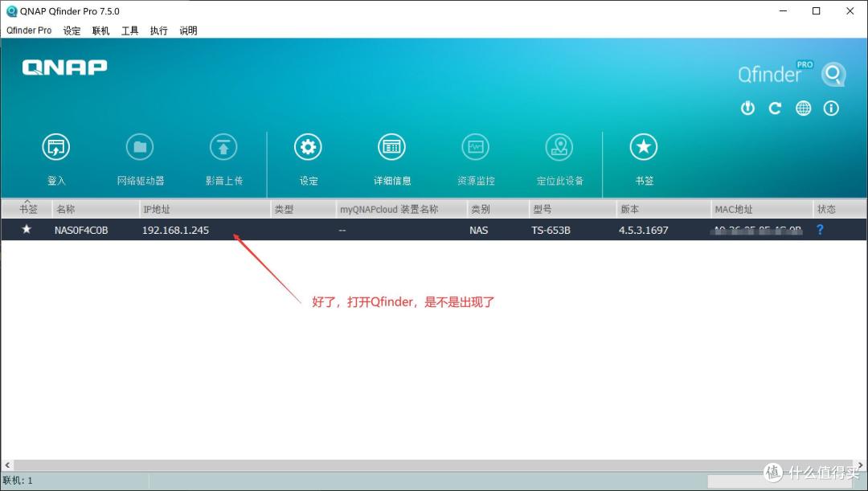Click the 影音上传 media upload icon
The width and height of the screenshot is (868, 491).
coord(223,146)
